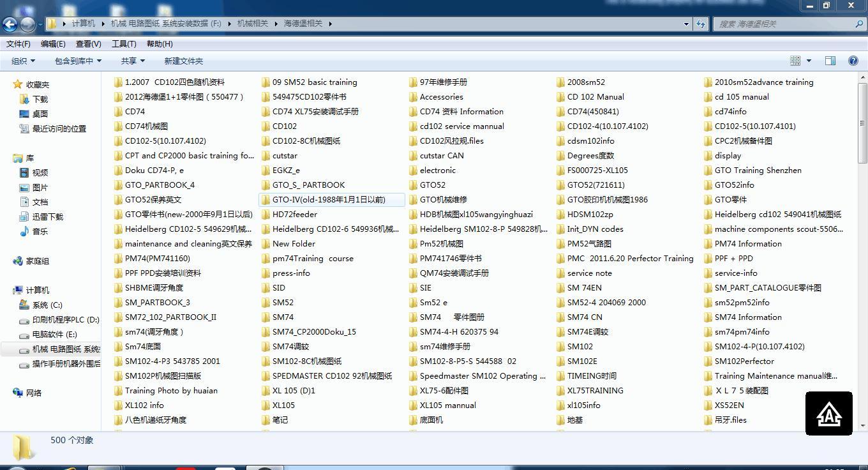The image size is (868, 470).
Task: Select the 下载 downloads icon in favorites
Action: [x=24, y=99]
